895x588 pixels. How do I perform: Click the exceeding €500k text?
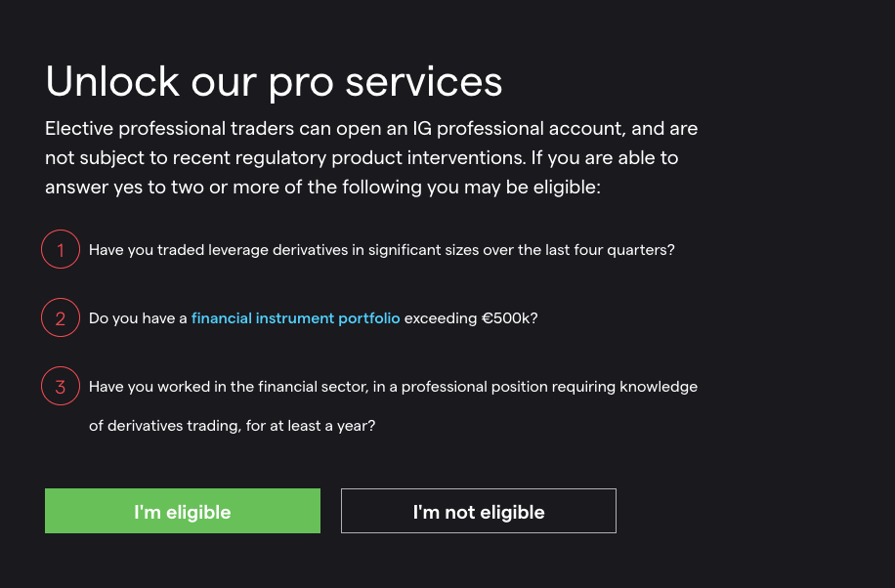(471, 318)
